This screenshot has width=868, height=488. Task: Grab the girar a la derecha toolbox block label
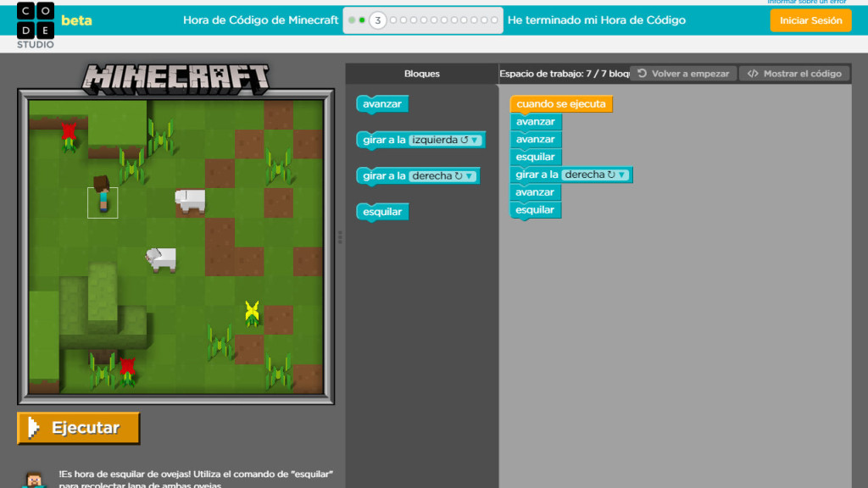(x=384, y=176)
